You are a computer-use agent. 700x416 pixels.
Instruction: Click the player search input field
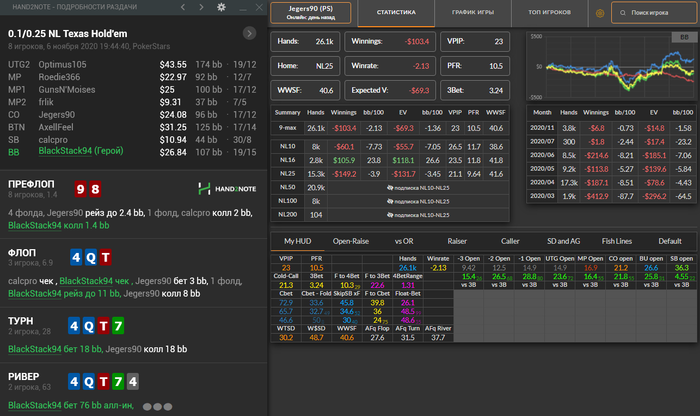[654, 12]
